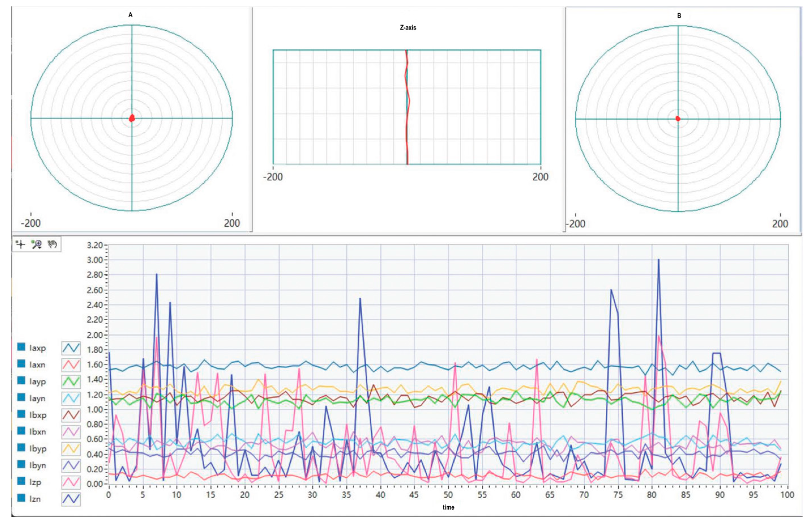Click the red dot in polar plot A
The image size is (812, 526).
(132, 118)
